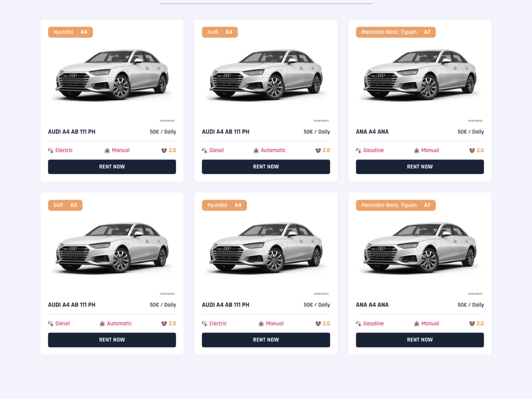Click the orange Audi A4 badge
Viewport: 532px width, 399px height.
click(220, 32)
